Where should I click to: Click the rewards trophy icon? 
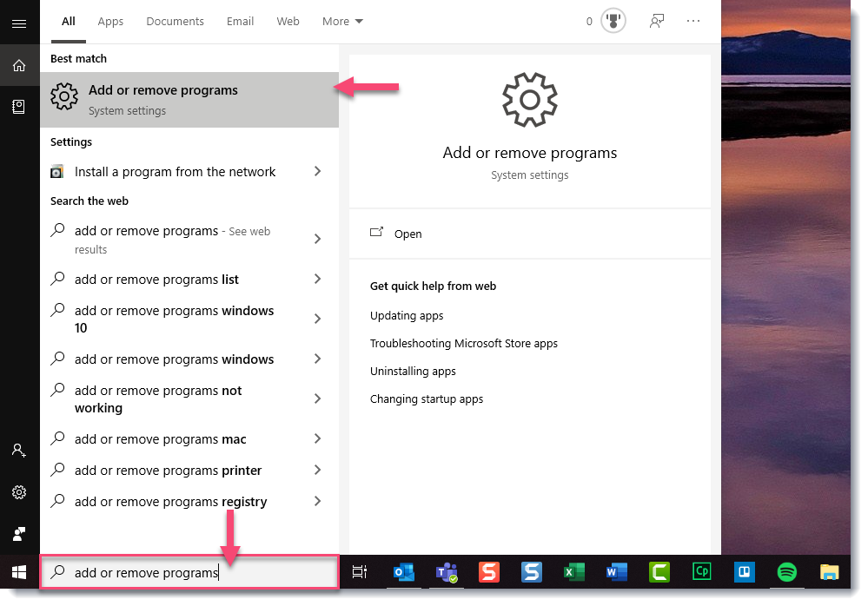point(613,22)
